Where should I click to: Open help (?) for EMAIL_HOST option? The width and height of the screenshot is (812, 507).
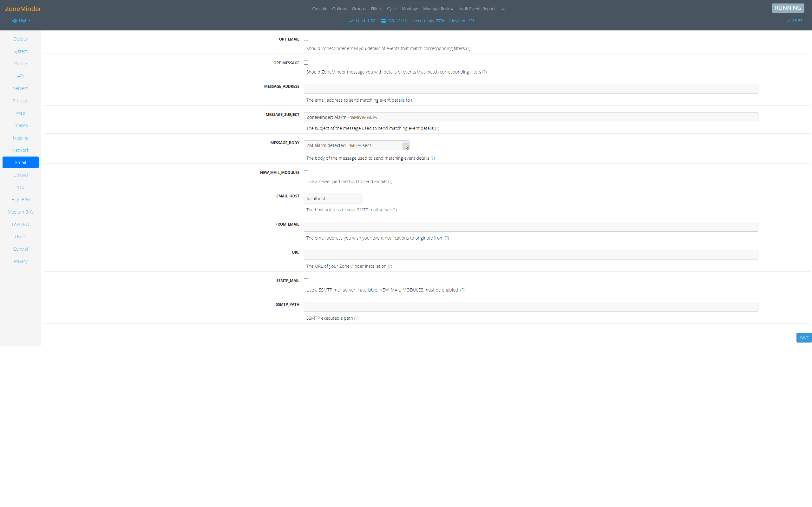(394, 210)
